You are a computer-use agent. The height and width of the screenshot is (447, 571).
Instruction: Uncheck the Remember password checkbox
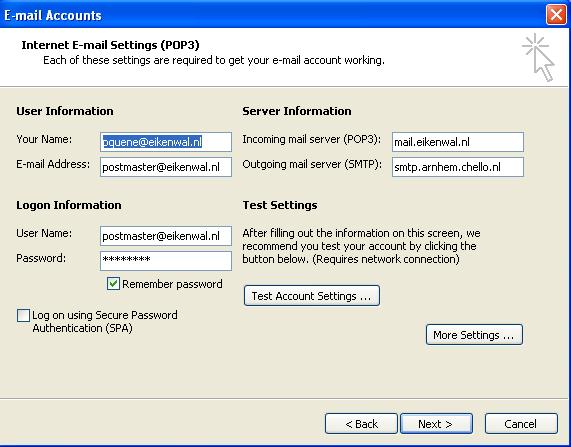[x=113, y=283]
